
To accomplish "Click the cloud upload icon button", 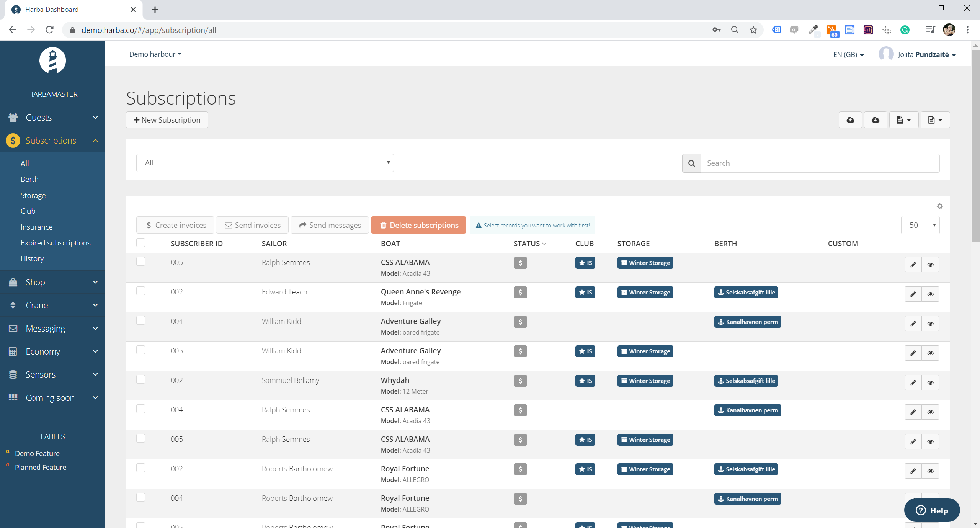I will click(850, 120).
